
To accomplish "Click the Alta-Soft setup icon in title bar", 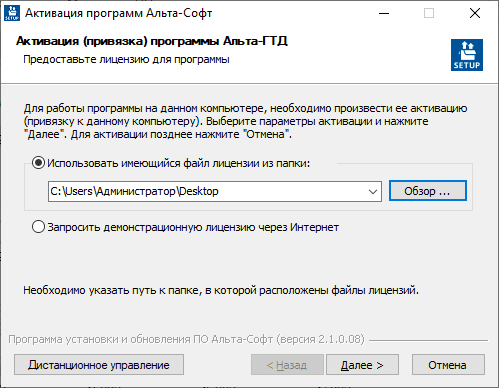I will [x=12, y=13].
